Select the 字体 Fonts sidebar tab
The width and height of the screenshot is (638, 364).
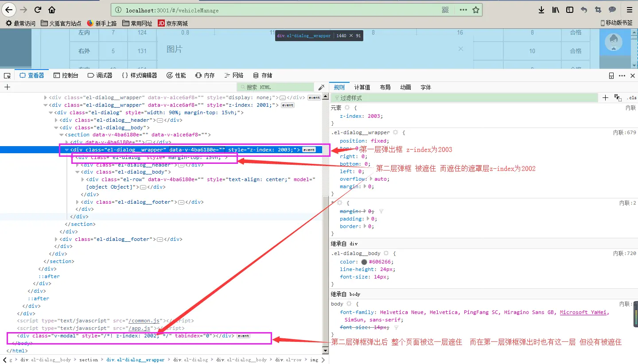426,87
